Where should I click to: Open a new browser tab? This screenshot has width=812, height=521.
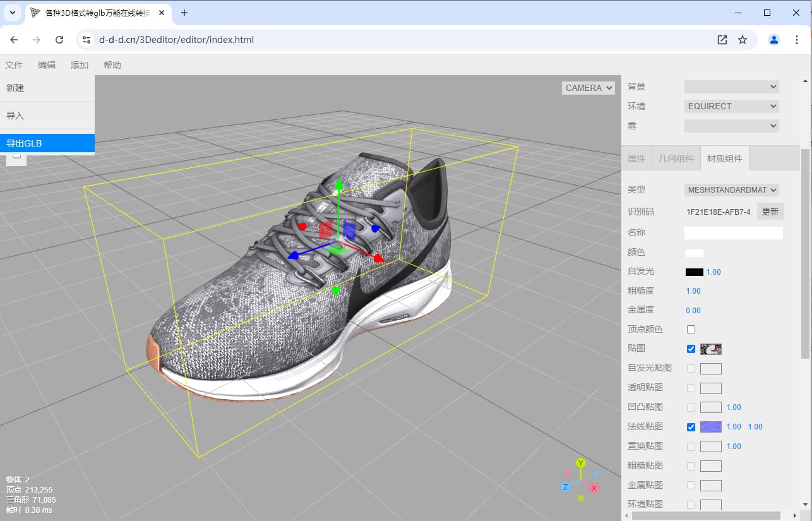[x=184, y=13]
